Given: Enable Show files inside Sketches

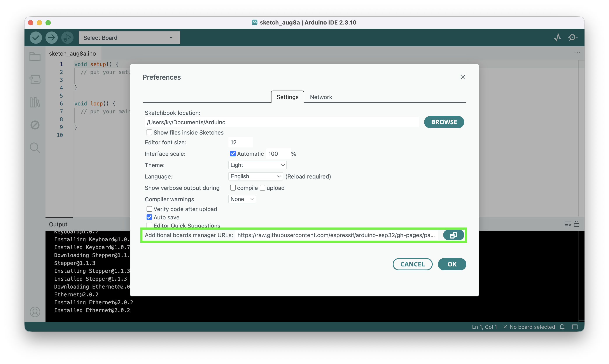Looking at the screenshot, I should (x=149, y=132).
